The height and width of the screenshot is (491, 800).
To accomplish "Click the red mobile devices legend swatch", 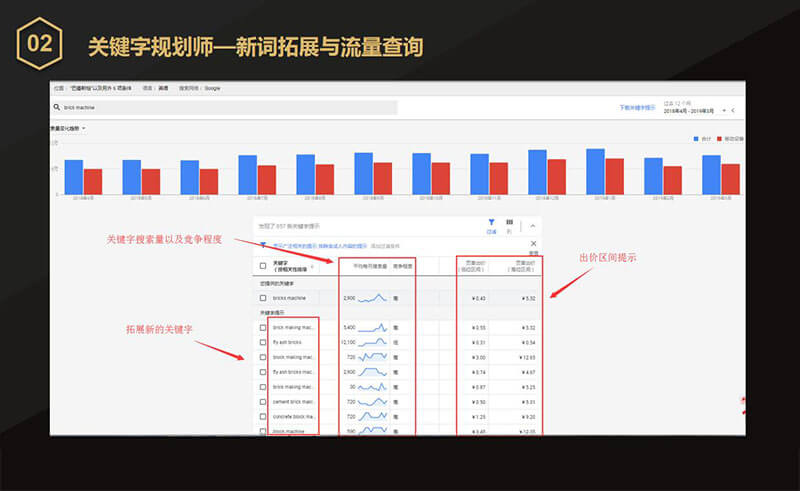I will pos(719,139).
